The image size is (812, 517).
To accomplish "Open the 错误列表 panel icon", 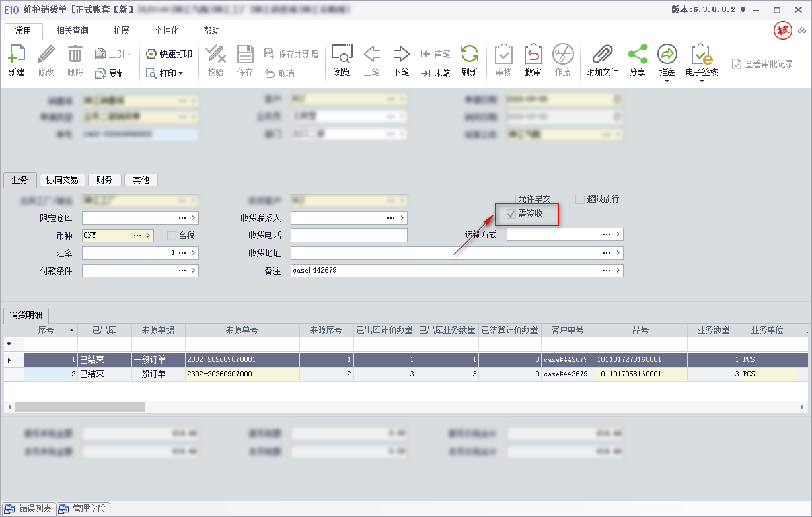I will point(9,509).
